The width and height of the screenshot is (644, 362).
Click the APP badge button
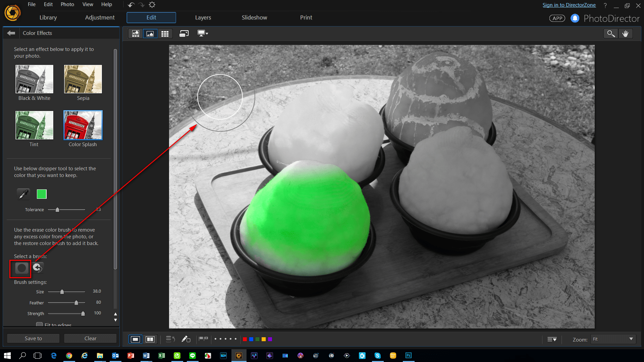tap(557, 18)
